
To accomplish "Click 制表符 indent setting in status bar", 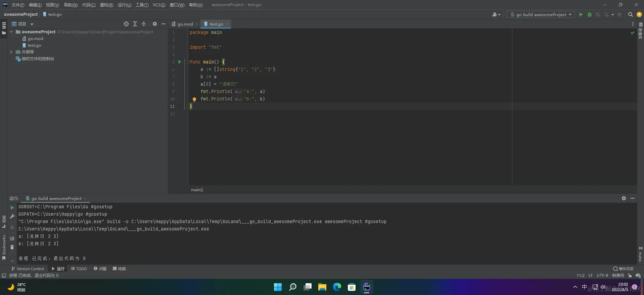I will (618, 275).
